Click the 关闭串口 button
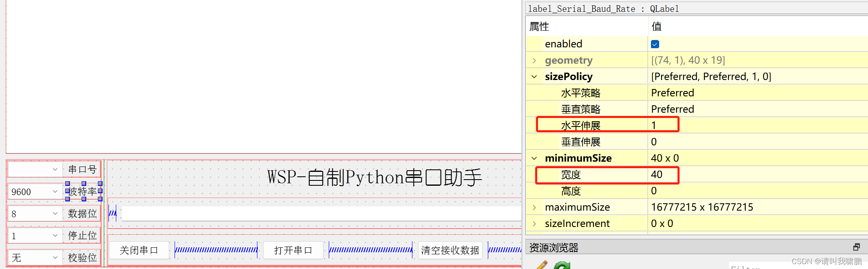This screenshot has height=269, width=868. (139, 250)
